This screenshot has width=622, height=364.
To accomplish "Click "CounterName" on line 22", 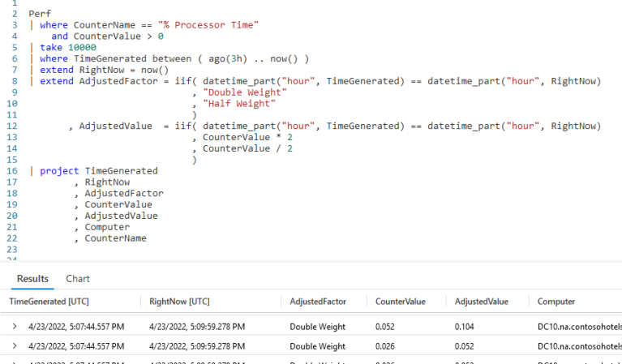I will (115, 238).
